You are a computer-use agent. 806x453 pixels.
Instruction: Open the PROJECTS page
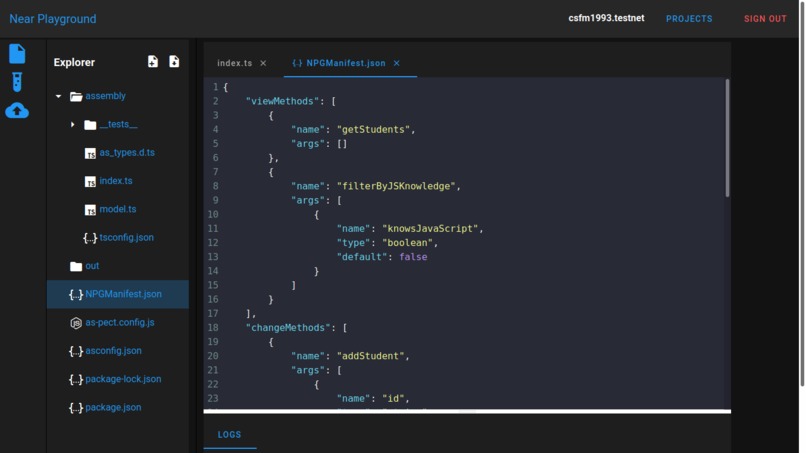pyautogui.click(x=689, y=19)
